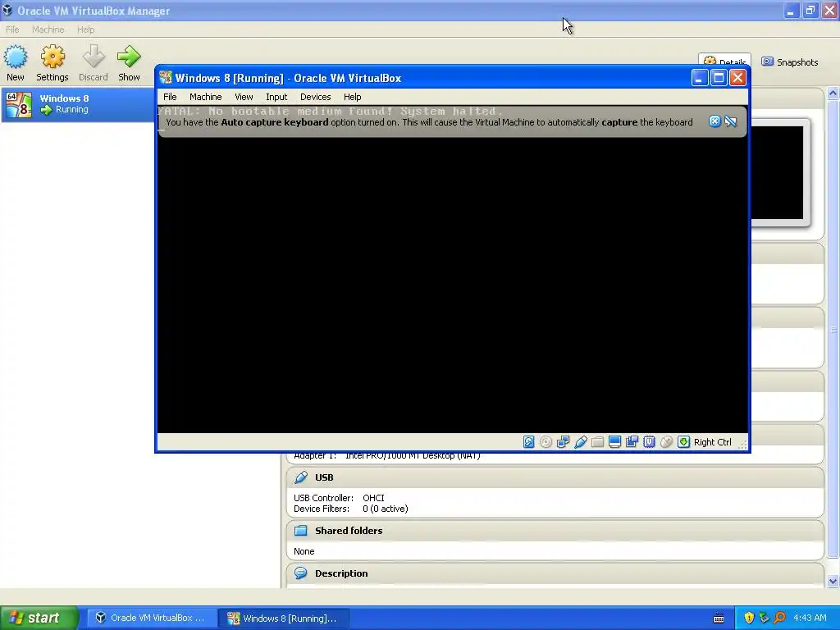Maximize the Windows 8 VM window

[x=719, y=78]
